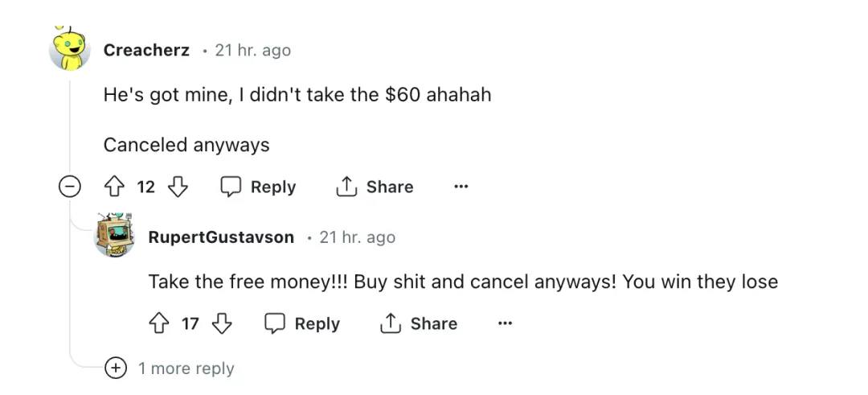Open more options on RupertGustavson's comment
This screenshot has height=395, width=868.
(x=505, y=324)
